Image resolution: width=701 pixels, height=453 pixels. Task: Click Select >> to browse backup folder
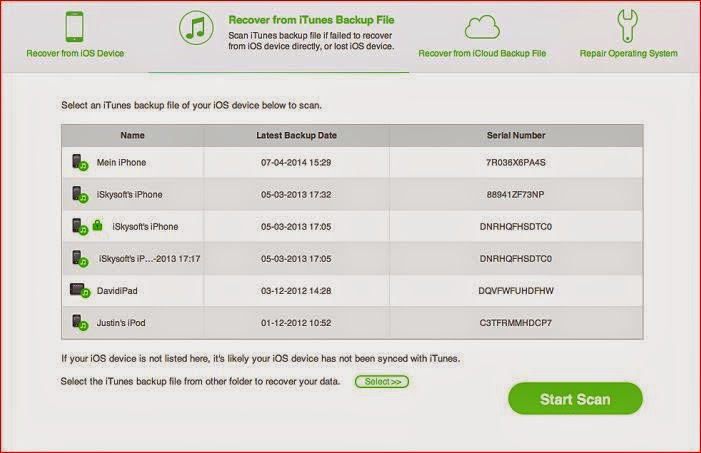click(x=382, y=381)
